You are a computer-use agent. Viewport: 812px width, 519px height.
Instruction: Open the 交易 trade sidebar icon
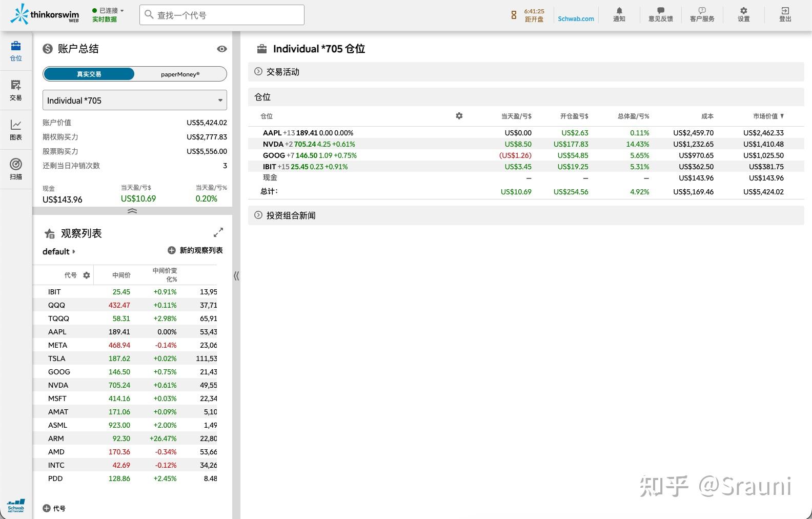pos(16,90)
